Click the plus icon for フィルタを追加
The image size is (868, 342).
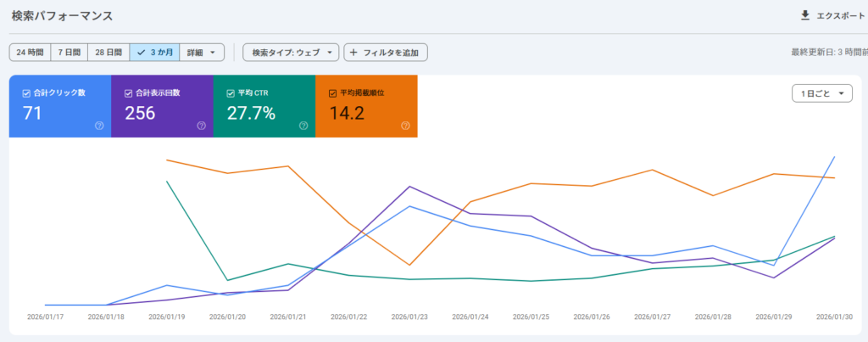click(353, 53)
